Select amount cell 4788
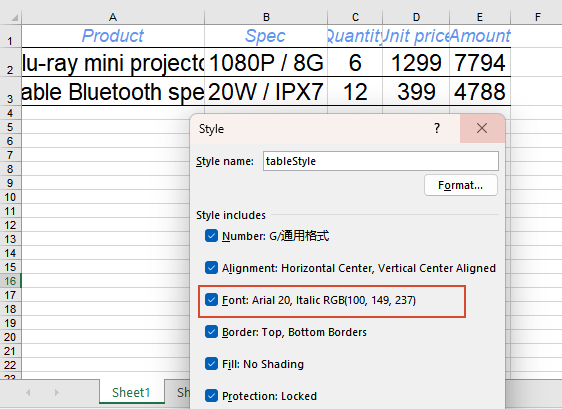The height and width of the screenshot is (409, 562). [480, 92]
